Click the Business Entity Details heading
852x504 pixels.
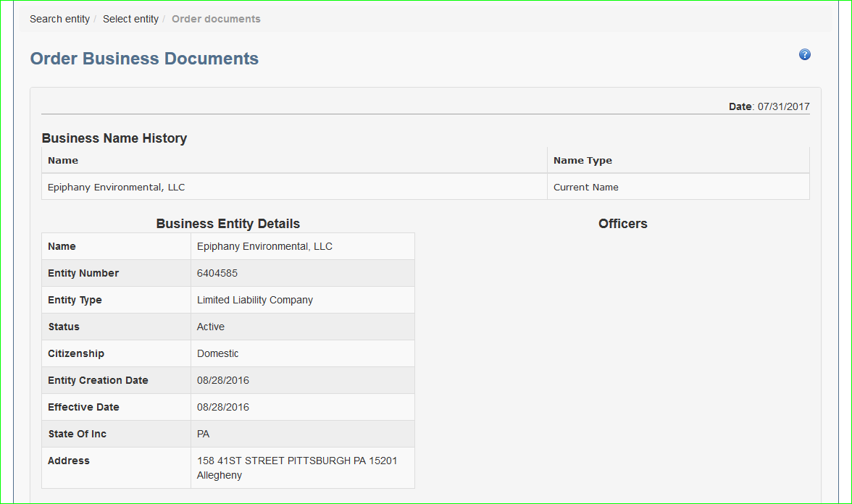coord(227,224)
